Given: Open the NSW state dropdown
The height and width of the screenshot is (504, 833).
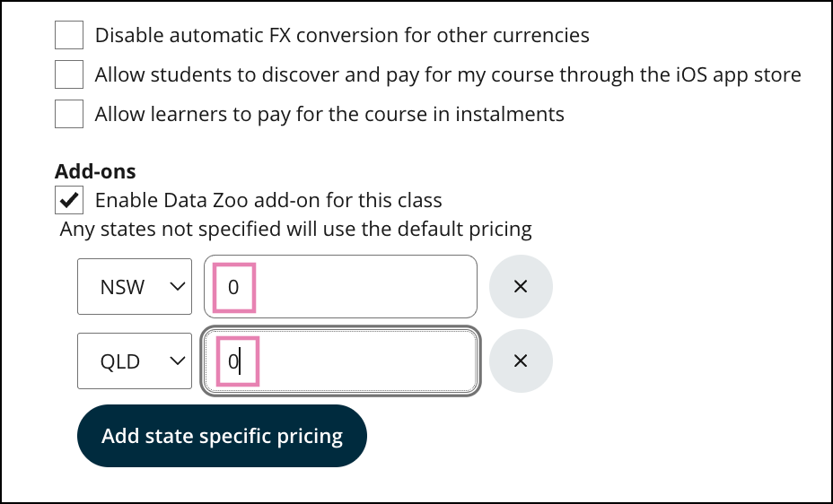Looking at the screenshot, I should click(x=135, y=287).
